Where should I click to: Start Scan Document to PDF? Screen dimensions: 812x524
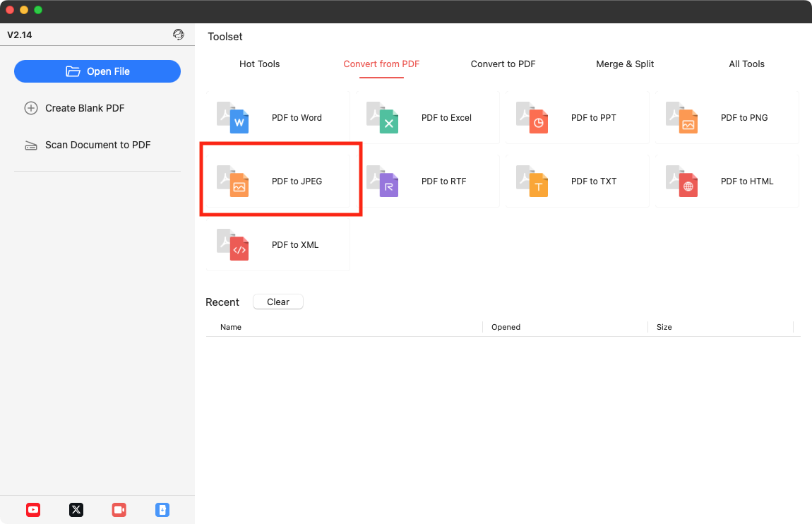[x=97, y=145]
